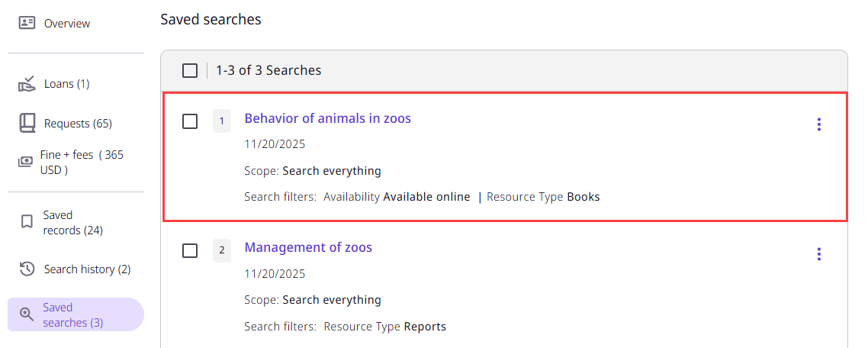The height and width of the screenshot is (348, 868).
Task: Open Requests (65) section
Action: (78, 124)
